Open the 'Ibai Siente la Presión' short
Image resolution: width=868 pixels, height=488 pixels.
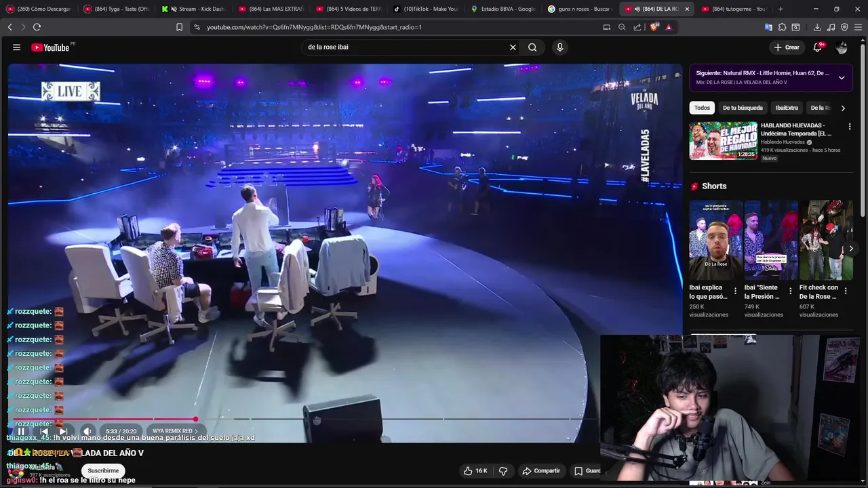pyautogui.click(x=770, y=240)
